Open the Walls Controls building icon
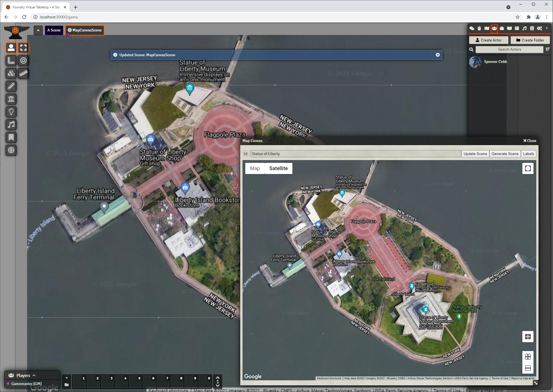This screenshot has height=392, width=553. click(x=11, y=99)
